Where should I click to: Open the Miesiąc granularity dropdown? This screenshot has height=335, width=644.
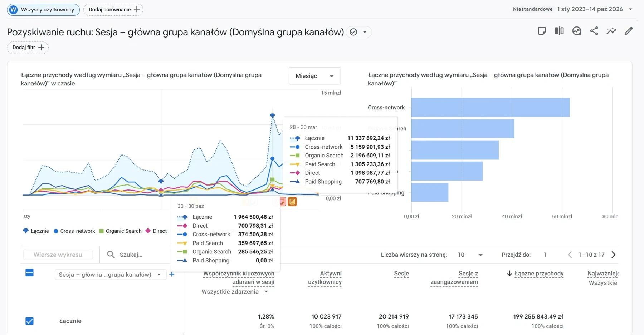tap(314, 76)
